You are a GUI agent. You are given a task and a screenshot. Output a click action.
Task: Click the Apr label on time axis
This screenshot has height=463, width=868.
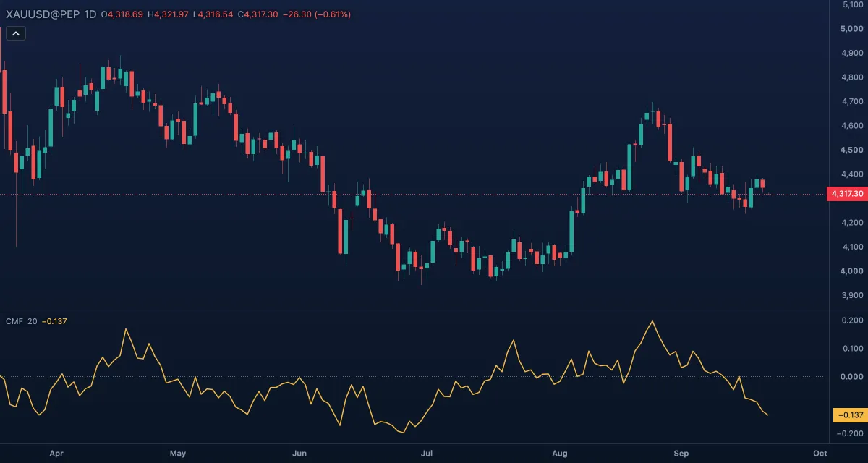[x=56, y=454]
